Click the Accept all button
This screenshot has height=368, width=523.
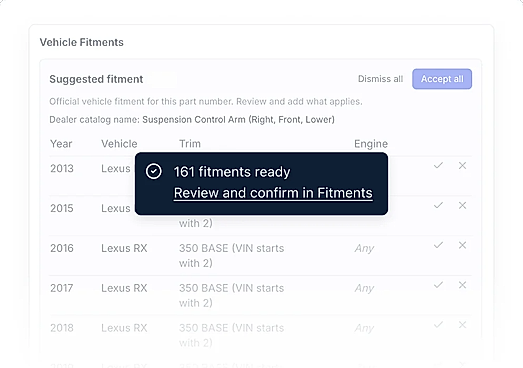pyautogui.click(x=442, y=79)
